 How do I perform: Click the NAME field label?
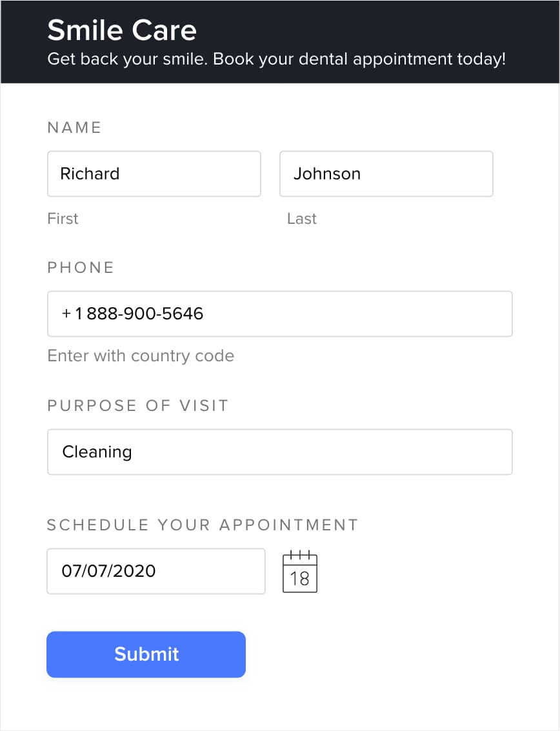point(75,127)
